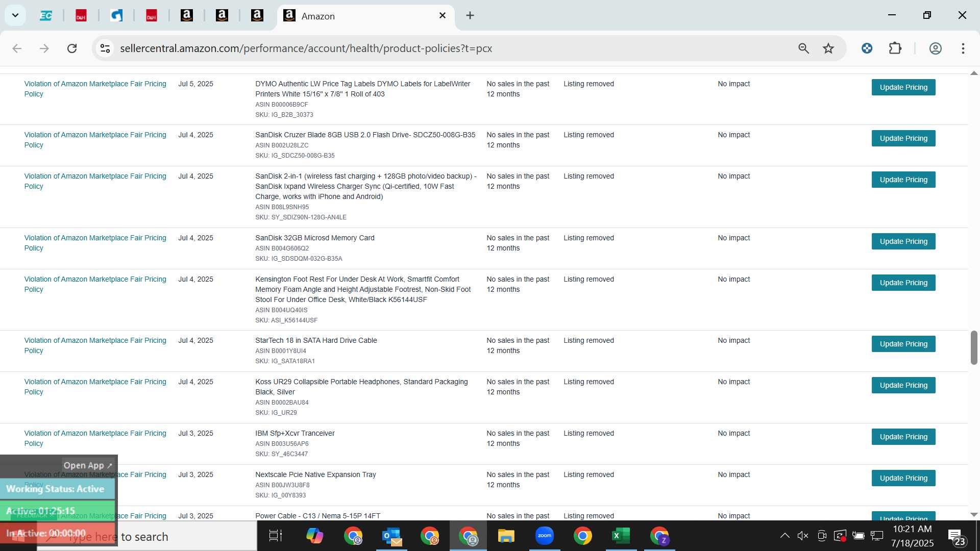Switch to the blue swirl icon tab
The image size is (980, 551).
(116, 16)
